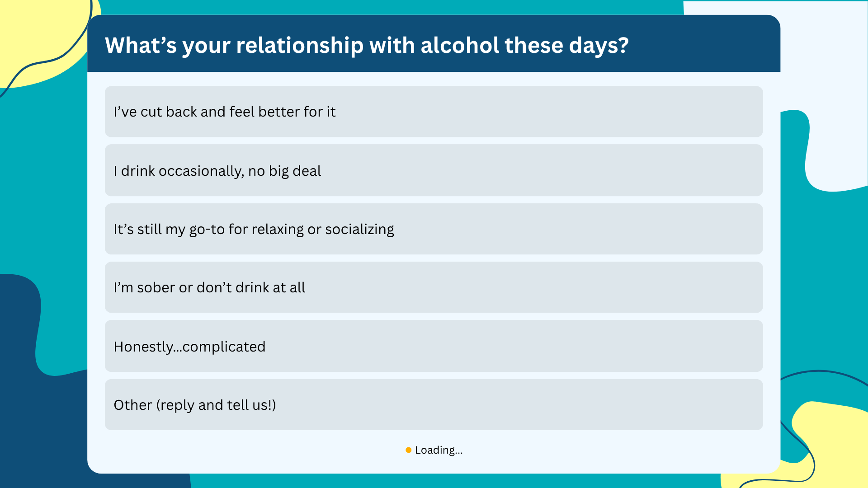The image size is (868, 488).
Task: Select "I've cut back and feel better for it"
Action: (434, 112)
